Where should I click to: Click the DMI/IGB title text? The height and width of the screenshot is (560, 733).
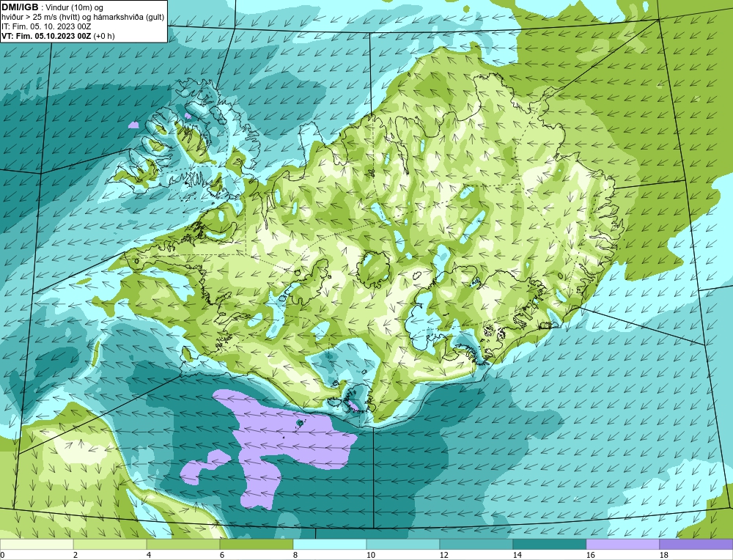(x=20, y=7)
